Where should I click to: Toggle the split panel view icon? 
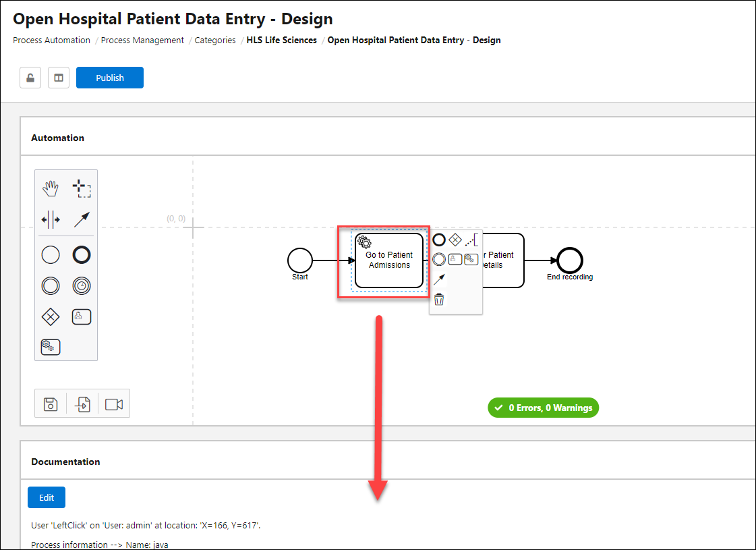[x=58, y=77]
